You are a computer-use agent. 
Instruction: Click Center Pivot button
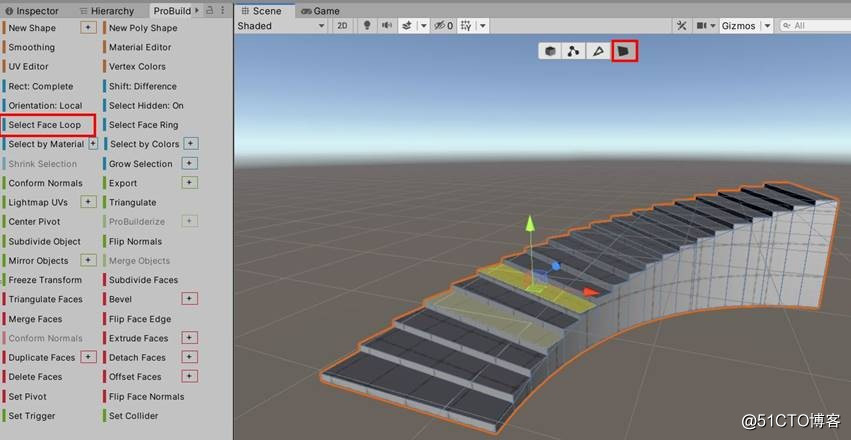[x=34, y=221]
